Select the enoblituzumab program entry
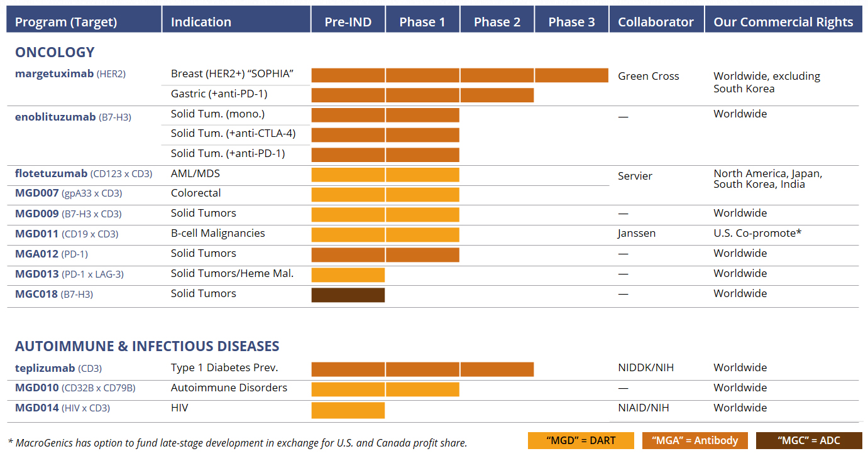The width and height of the screenshot is (868, 456). click(x=55, y=117)
